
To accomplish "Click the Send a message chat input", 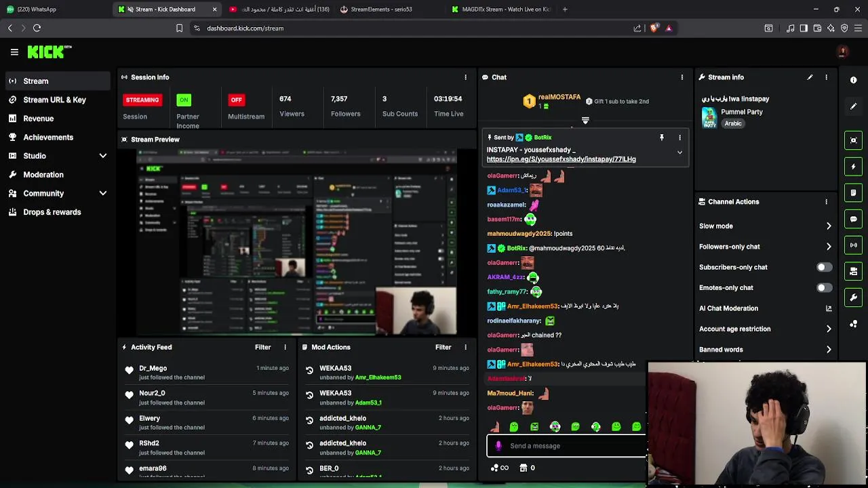I will (566, 446).
